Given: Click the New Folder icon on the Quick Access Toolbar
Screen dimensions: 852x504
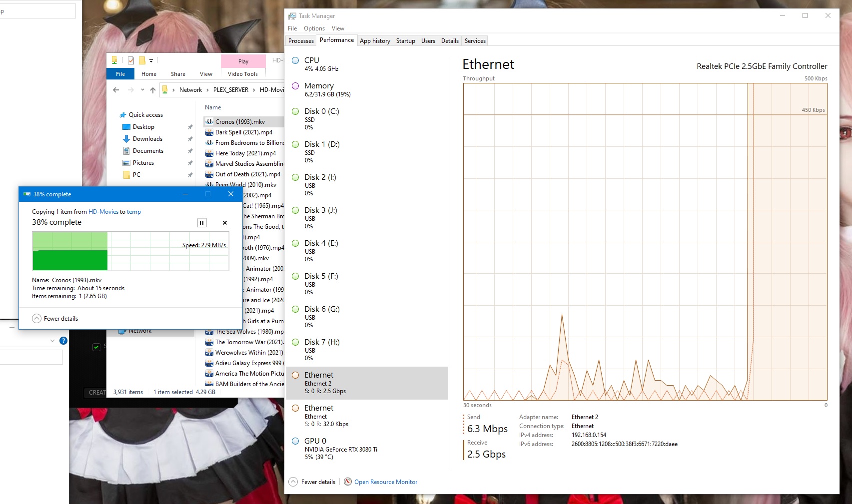Looking at the screenshot, I should point(142,60).
